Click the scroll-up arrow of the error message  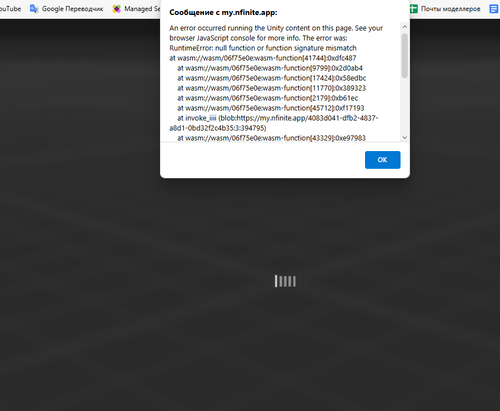tap(405, 27)
